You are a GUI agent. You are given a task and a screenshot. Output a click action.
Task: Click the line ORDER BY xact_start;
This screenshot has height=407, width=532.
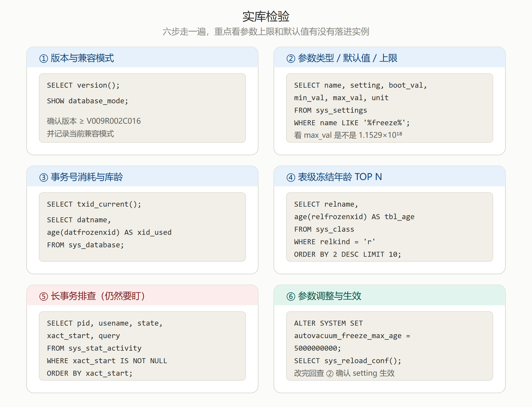point(90,373)
